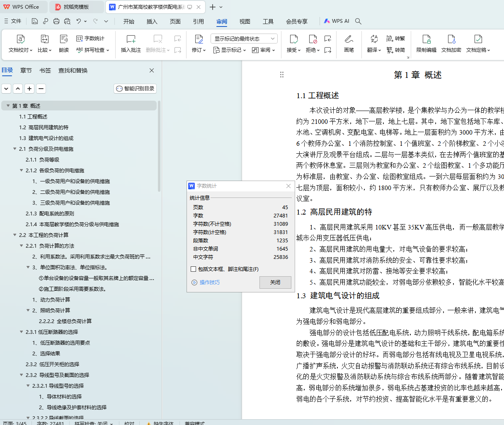Click the WPS AI button

point(337,21)
